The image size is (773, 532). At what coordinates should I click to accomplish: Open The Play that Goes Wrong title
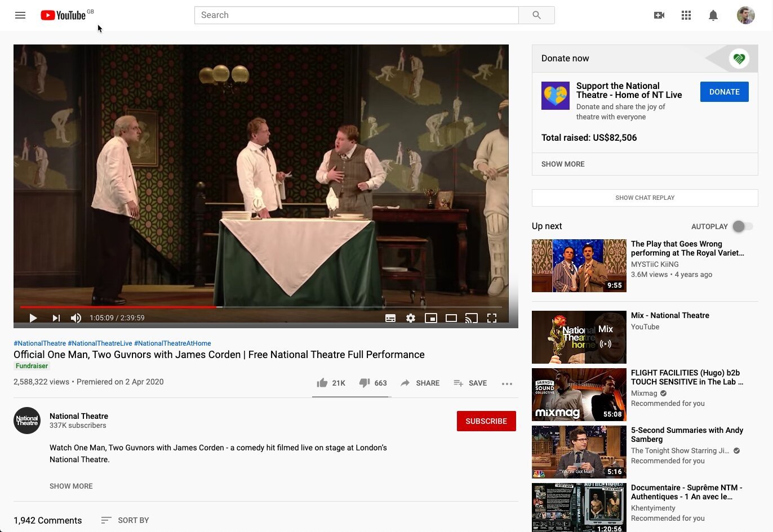point(687,248)
